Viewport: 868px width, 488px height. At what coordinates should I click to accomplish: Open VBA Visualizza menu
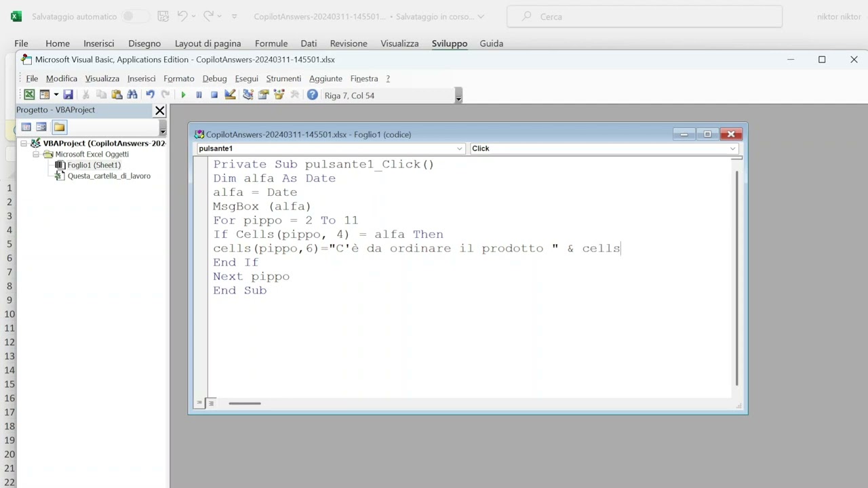coord(102,79)
